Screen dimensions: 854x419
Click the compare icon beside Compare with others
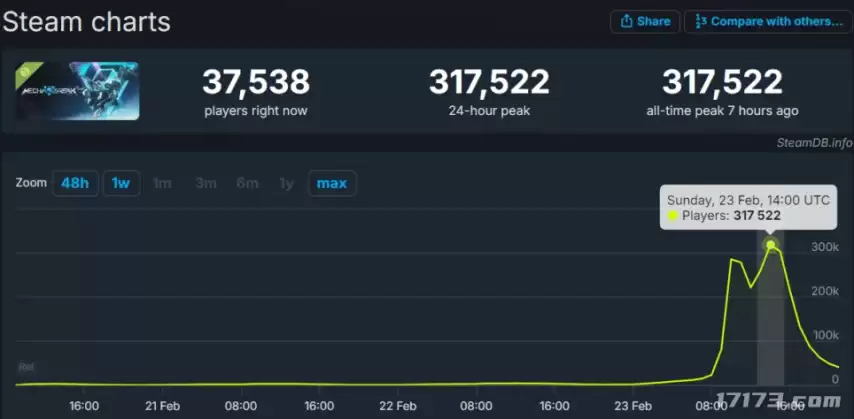pyautogui.click(x=700, y=22)
